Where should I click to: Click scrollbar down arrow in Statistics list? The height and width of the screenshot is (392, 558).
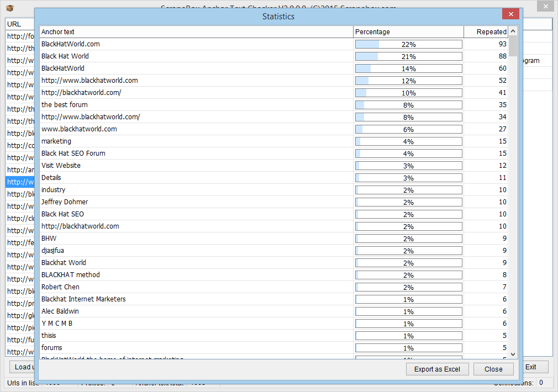[x=513, y=354]
